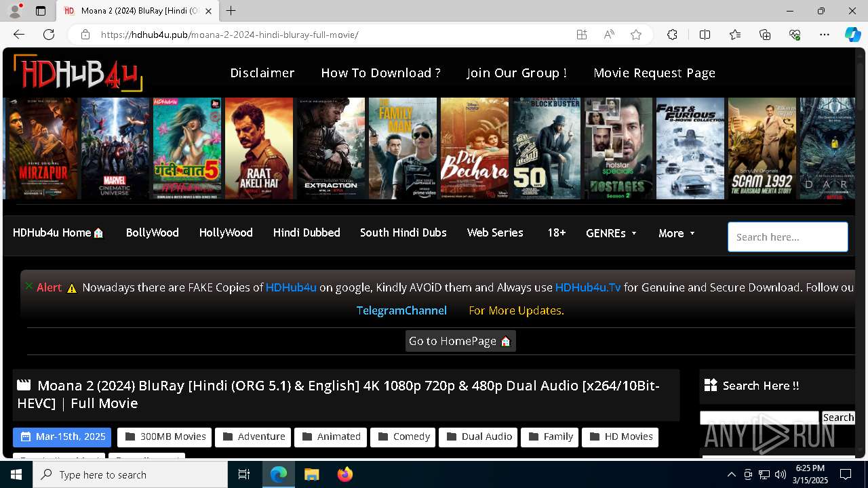Click the browser back arrow
Screen dimensions: 868x488
(19, 35)
